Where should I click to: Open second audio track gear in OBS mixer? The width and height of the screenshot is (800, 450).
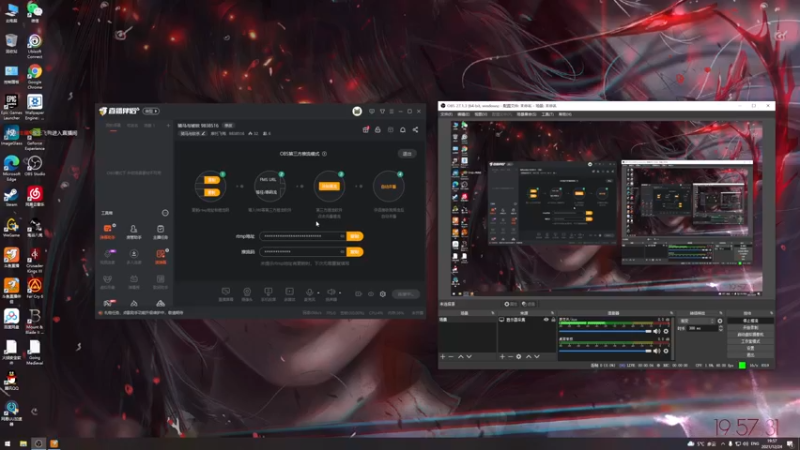[x=666, y=351]
